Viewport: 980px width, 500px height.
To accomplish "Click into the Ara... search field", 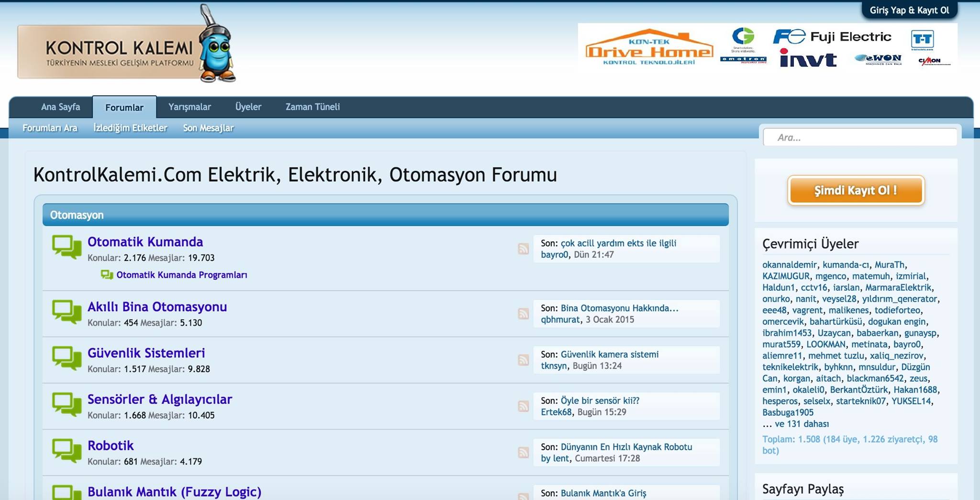I will point(860,137).
